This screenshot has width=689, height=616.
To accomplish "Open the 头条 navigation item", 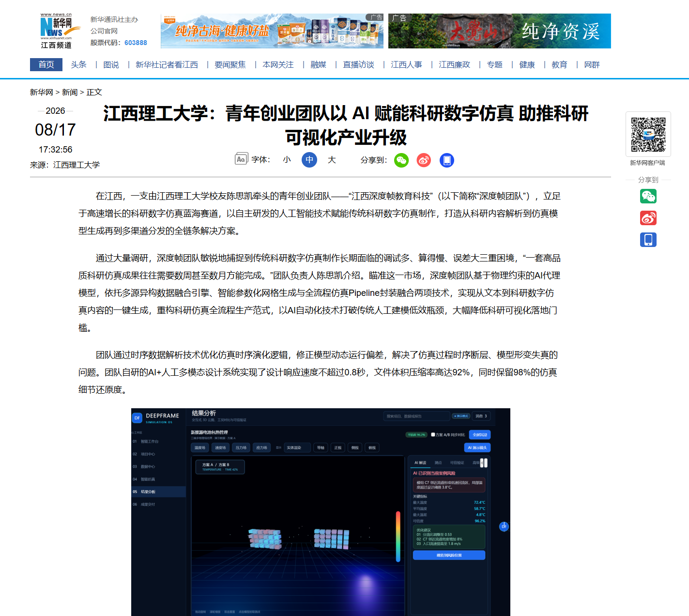I will 78,64.
